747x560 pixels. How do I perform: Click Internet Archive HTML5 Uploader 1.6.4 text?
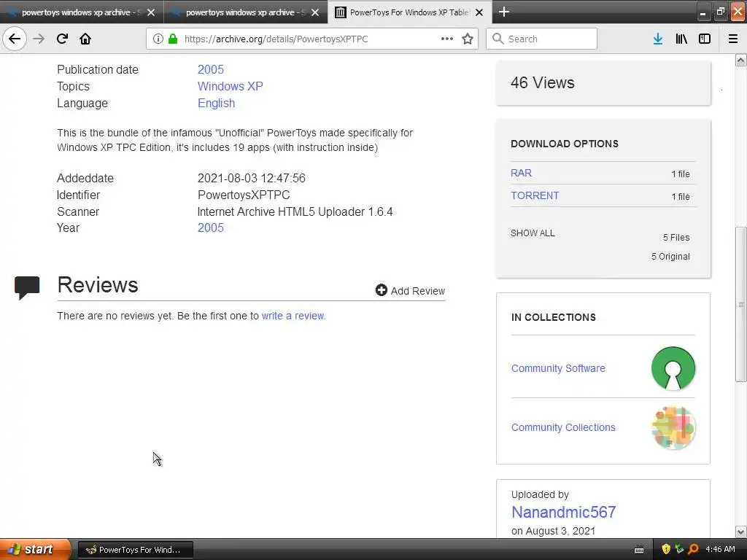click(295, 211)
